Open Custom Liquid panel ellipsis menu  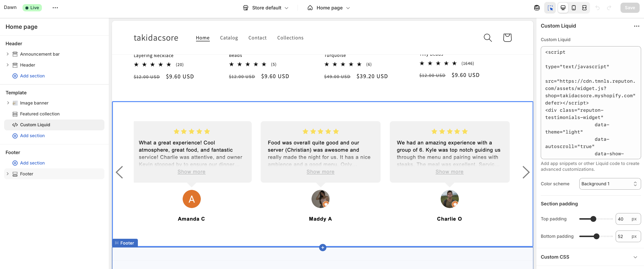(x=636, y=26)
